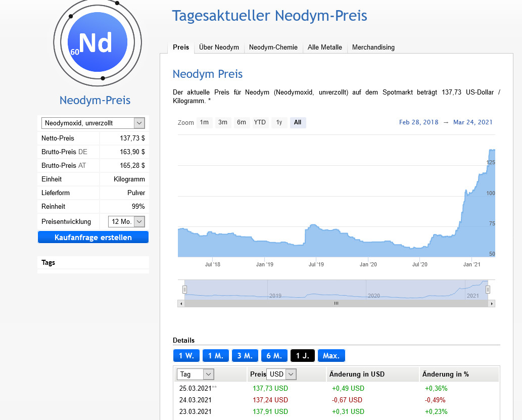Open the Neodym-Chemie tab
Viewport: 522px width, 420px height.
click(x=273, y=48)
